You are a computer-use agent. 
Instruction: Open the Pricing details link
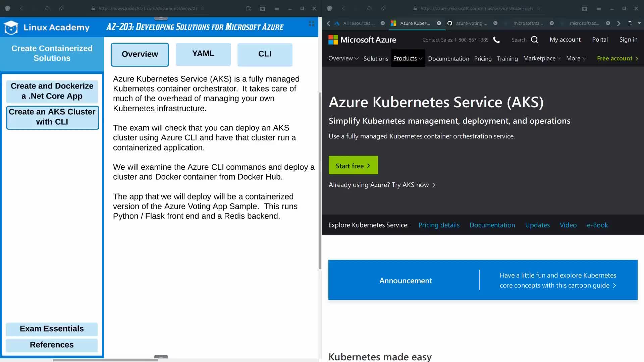point(439,225)
